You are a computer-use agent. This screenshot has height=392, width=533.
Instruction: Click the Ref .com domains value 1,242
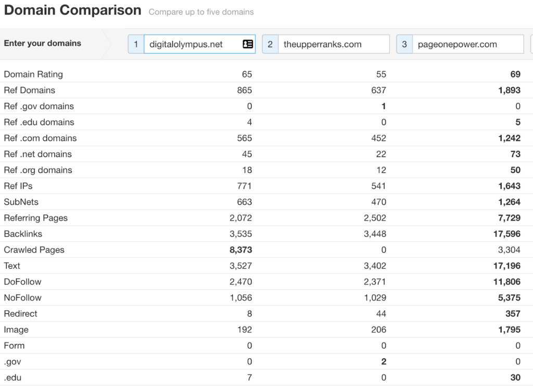point(509,138)
